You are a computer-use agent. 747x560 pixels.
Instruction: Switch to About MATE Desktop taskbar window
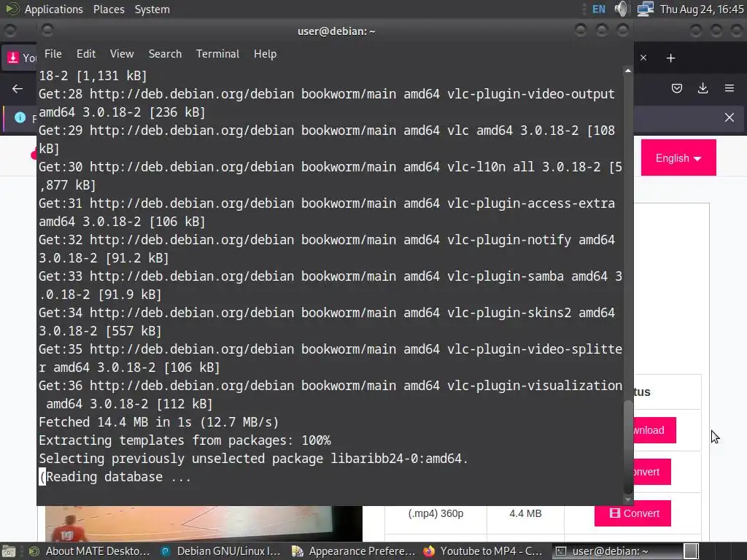pos(90,551)
